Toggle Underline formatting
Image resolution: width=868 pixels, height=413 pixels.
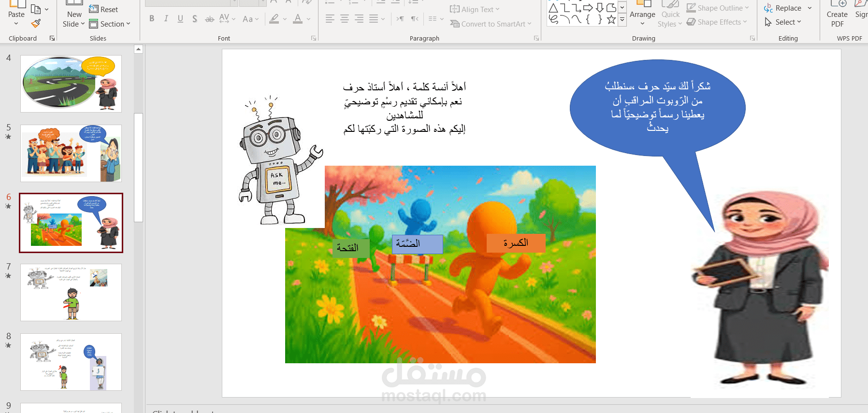[x=180, y=19]
